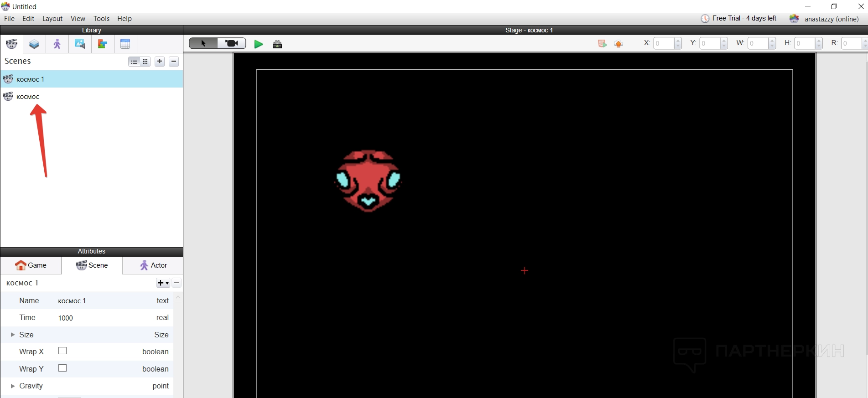This screenshot has height=398, width=868.
Task: Toggle the Wrap Y checkbox
Action: click(x=62, y=368)
